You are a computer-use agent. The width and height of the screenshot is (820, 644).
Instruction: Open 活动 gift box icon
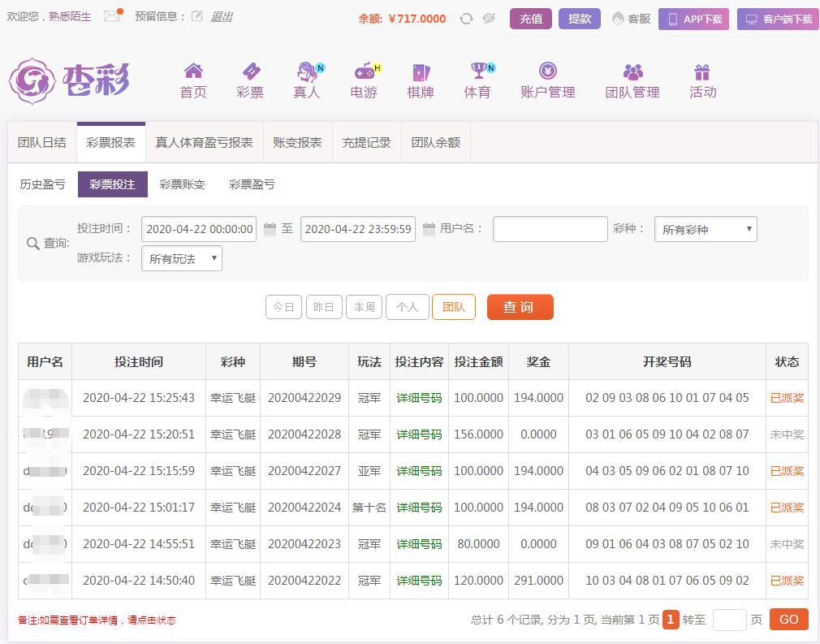[x=702, y=71]
